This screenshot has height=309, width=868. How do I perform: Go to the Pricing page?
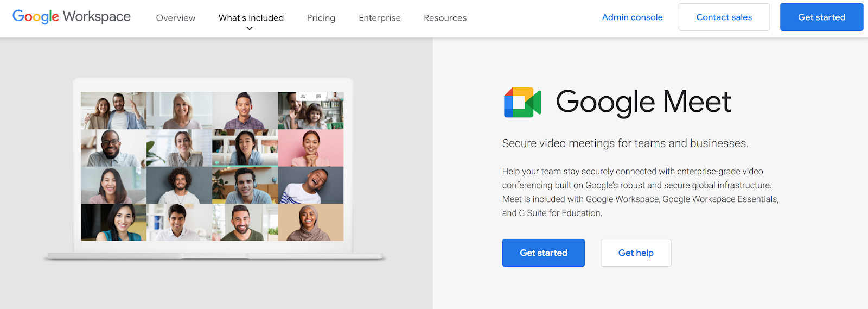pyautogui.click(x=321, y=18)
